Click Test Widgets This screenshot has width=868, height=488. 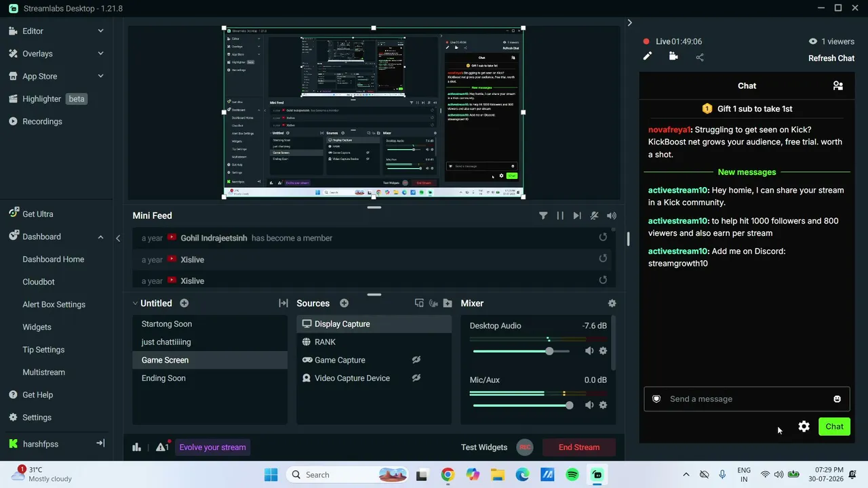(x=484, y=447)
